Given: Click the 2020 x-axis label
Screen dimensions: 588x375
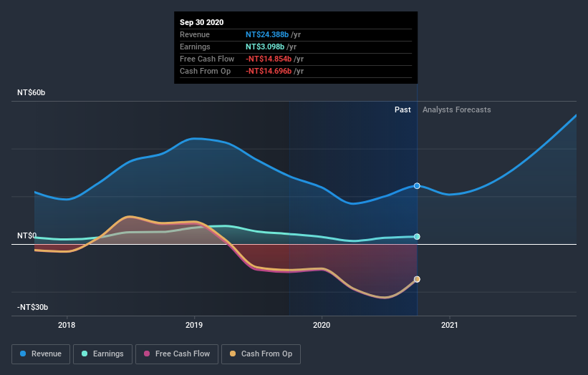Looking at the screenshot, I should pyautogui.click(x=322, y=325).
